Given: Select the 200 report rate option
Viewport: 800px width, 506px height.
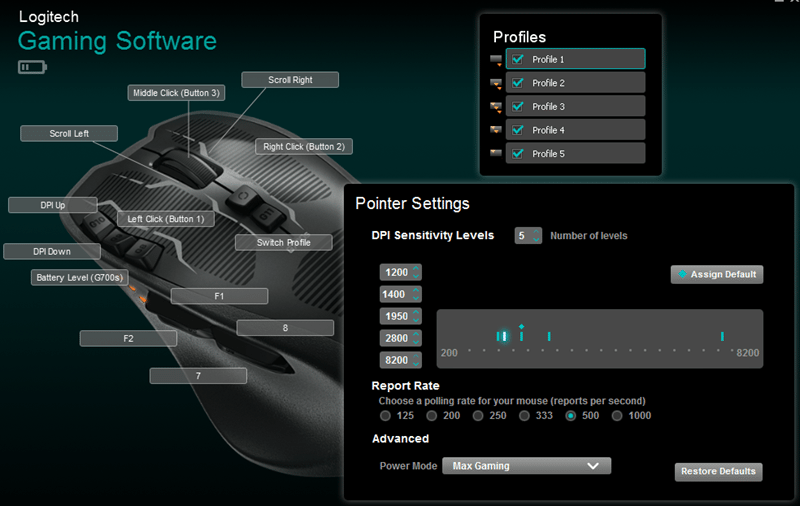Looking at the screenshot, I should pos(432,416).
